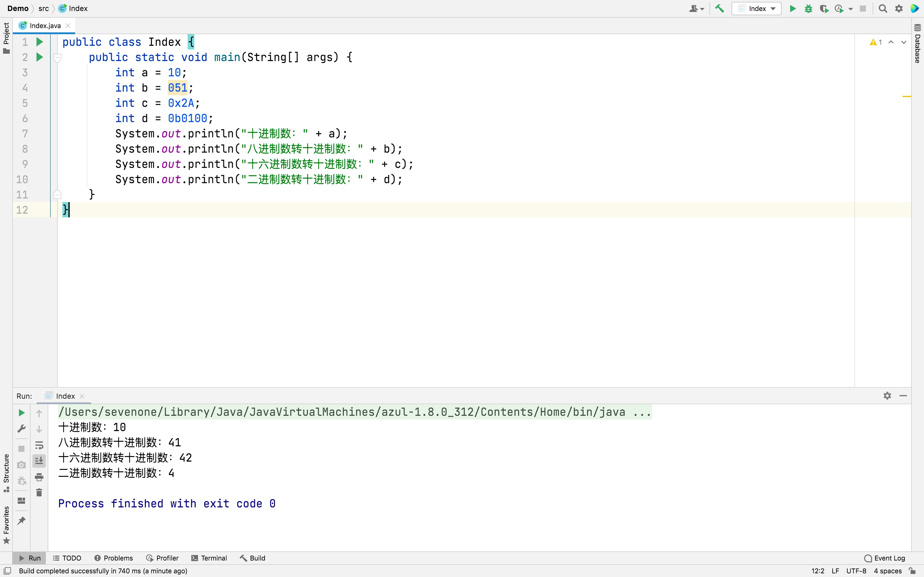The width and height of the screenshot is (924, 577).
Task: Pin the Run tab with pin icon
Action: tap(21, 521)
